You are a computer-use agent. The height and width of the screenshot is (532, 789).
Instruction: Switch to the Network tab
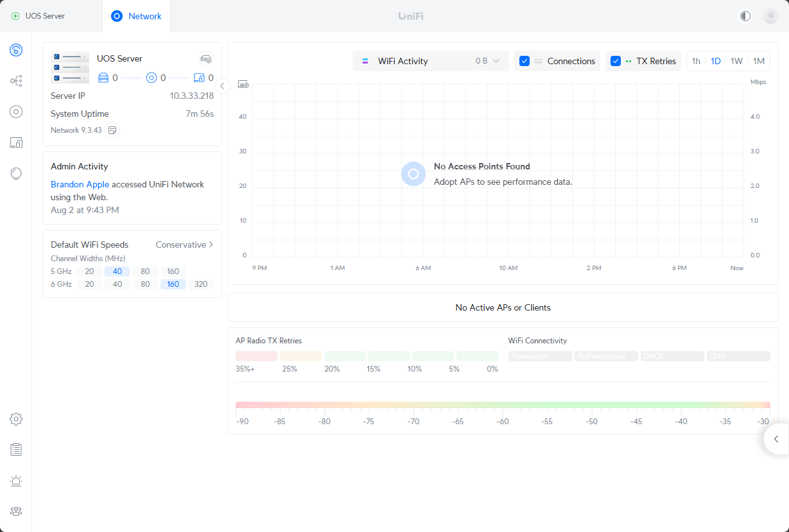pyautogui.click(x=136, y=16)
